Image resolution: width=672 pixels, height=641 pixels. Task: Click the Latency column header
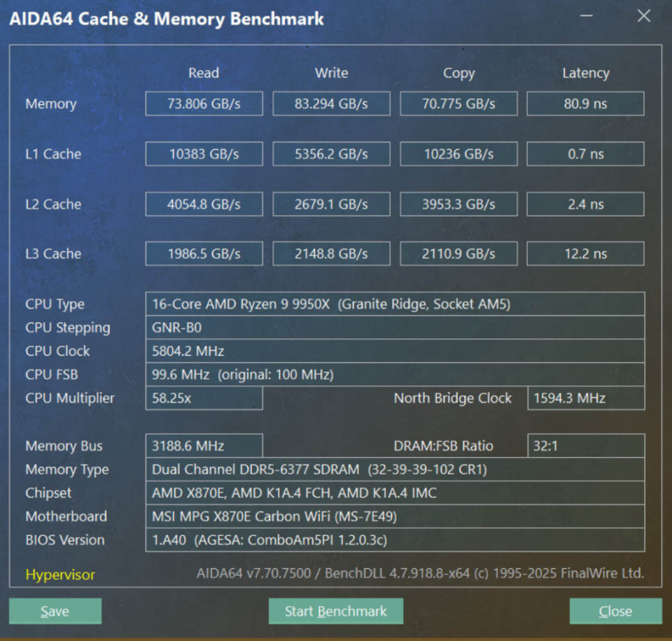point(586,73)
